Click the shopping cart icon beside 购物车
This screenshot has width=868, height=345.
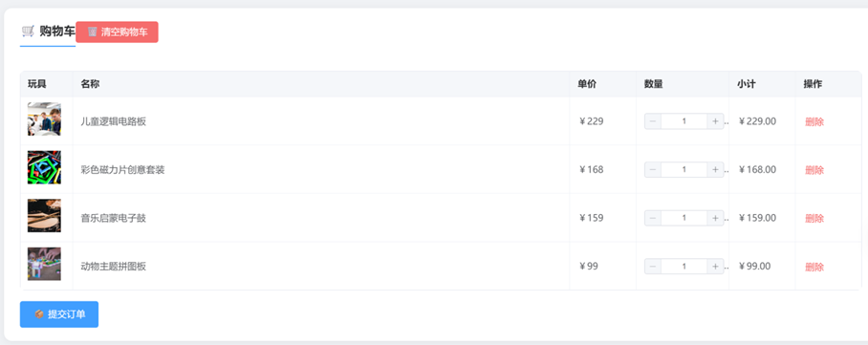28,31
